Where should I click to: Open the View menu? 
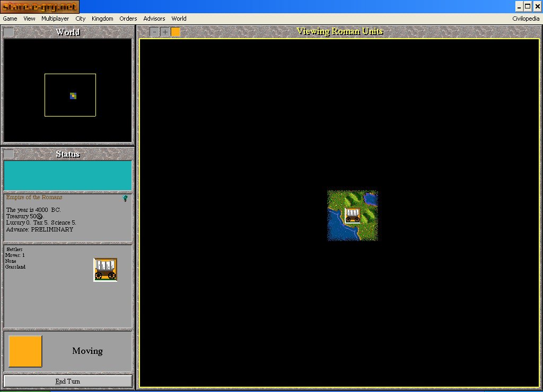pos(29,19)
